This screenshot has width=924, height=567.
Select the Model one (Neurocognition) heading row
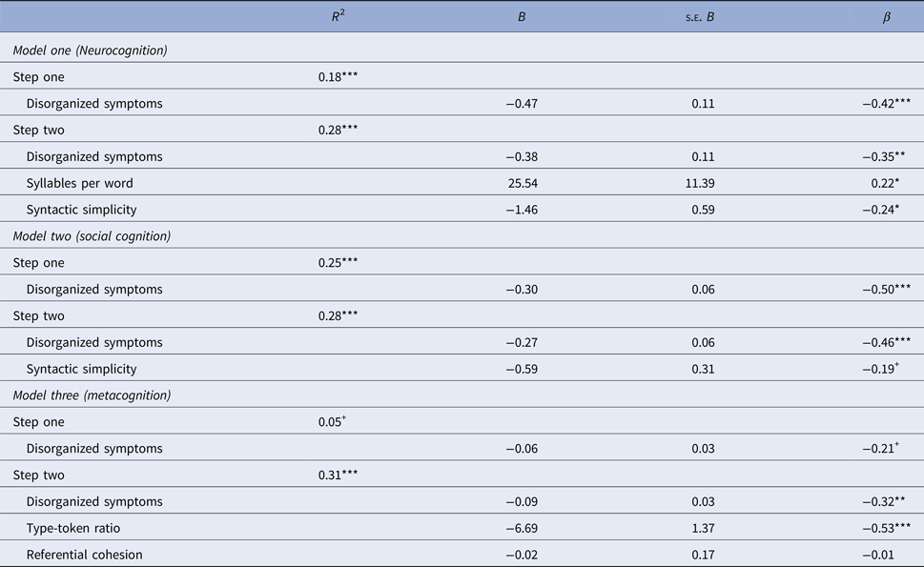point(91,51)
